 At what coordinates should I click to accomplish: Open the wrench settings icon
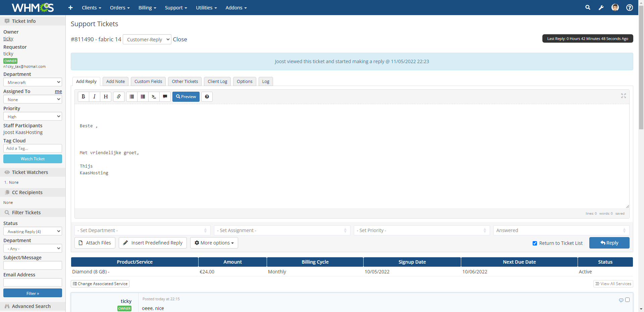[x=601, y=7]
